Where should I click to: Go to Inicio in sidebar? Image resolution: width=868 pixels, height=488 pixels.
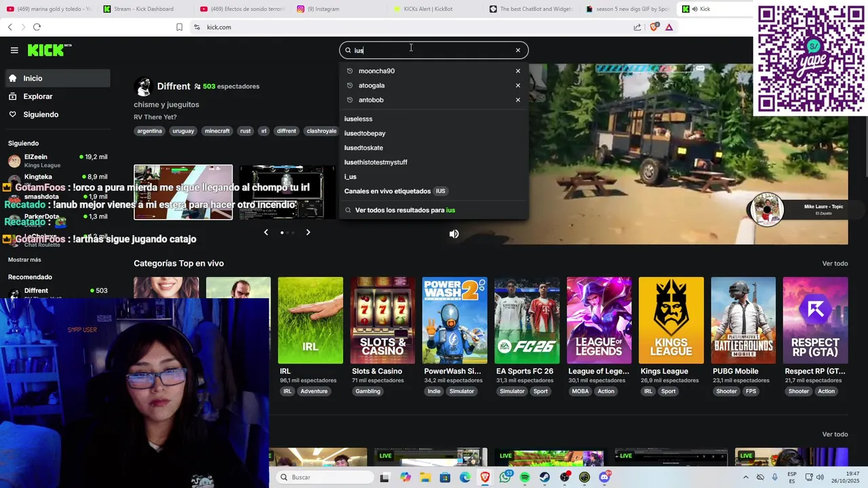[x=57, y=79]
